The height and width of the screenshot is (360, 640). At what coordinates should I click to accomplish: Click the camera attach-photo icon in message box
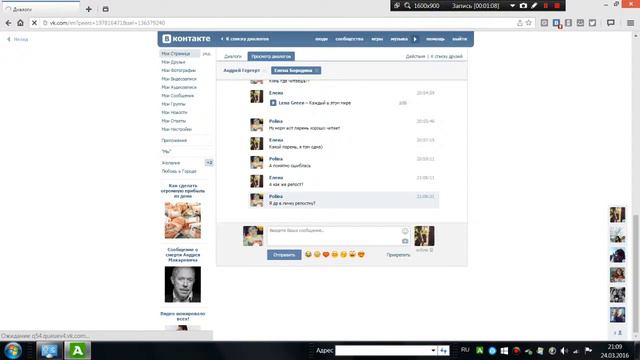(x=405, y=241)
